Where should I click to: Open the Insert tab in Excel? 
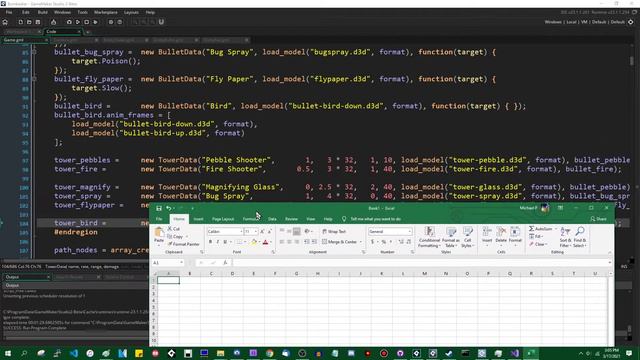(198, 219)
